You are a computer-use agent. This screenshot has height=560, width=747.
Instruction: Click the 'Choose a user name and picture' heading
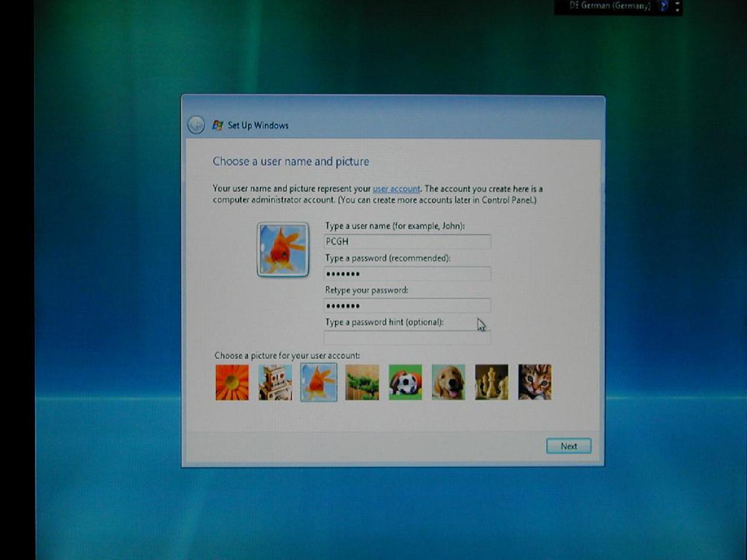click(291, 162)
